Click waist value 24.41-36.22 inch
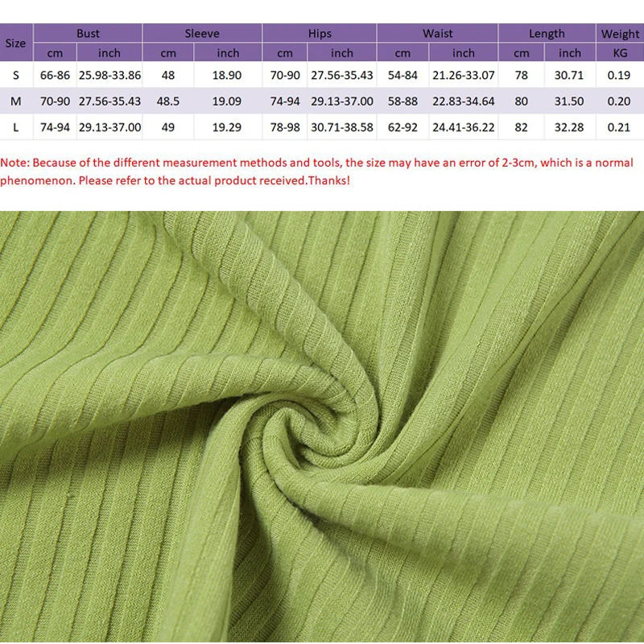This screenshot has width=644, height=644. 464,127
